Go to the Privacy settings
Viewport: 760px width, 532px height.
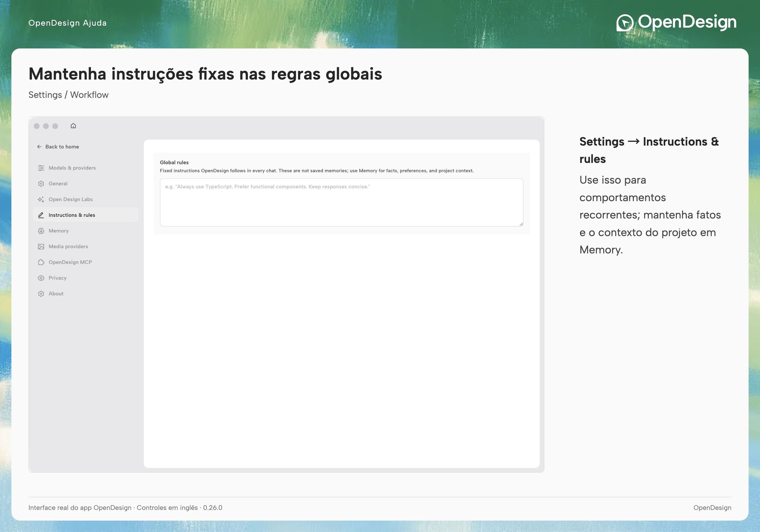coord(86,278)
